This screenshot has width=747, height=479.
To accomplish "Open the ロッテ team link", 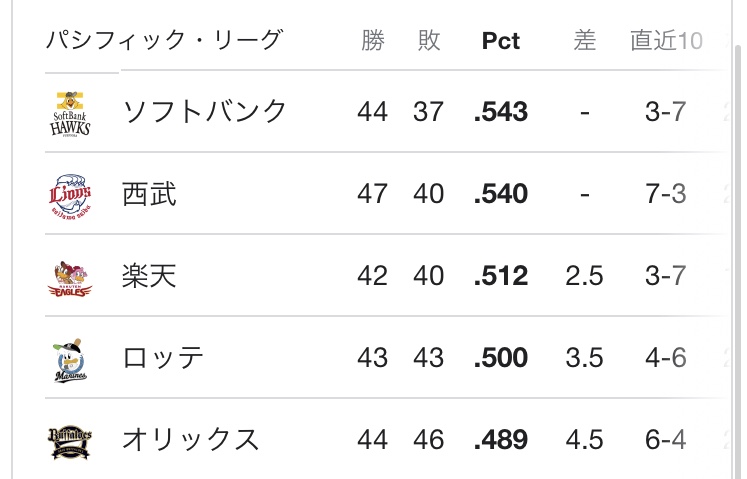I will [163, 357].
